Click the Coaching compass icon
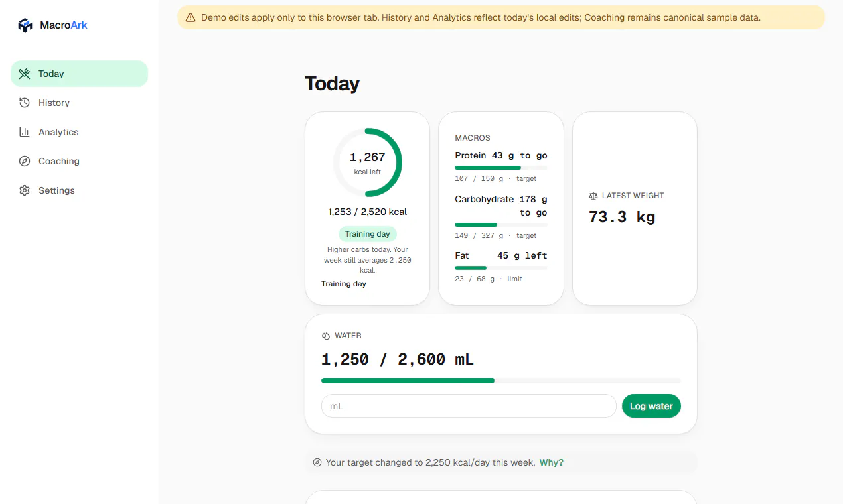The width and height of the screenshot is (843, 504). tap(25, 161)
